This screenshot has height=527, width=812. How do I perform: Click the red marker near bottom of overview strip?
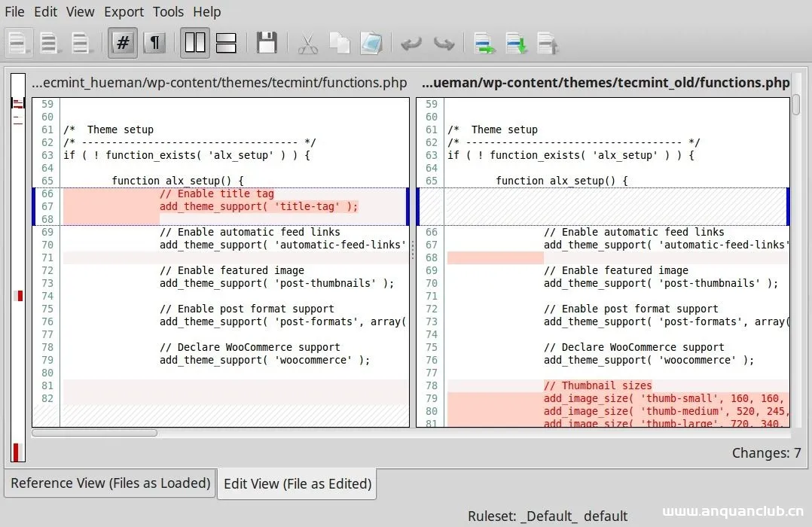coord(16,452)
